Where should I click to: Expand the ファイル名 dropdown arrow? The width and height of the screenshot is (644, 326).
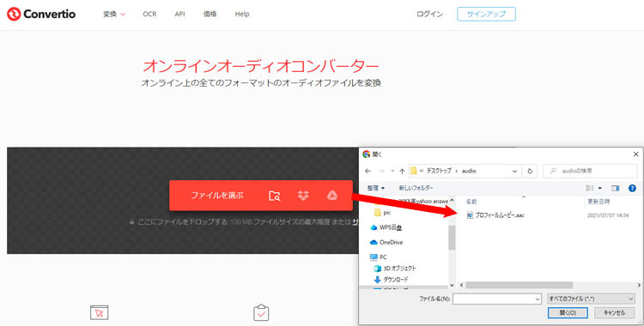[x=538, y=299]
